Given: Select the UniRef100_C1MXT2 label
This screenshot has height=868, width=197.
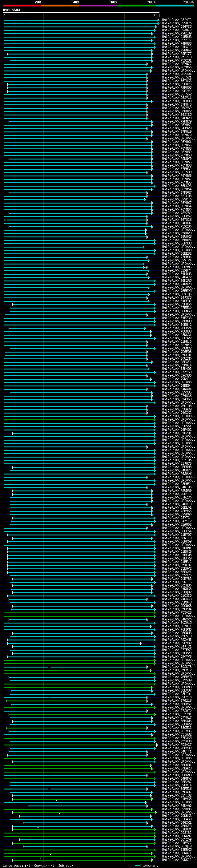Looking at the screenshot, I should (177, 47).
